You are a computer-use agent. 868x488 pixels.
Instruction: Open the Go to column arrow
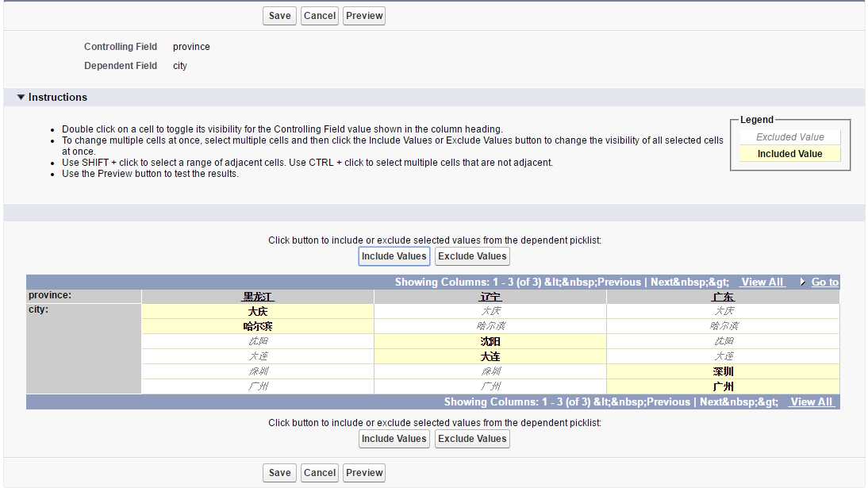coord(802,282)
